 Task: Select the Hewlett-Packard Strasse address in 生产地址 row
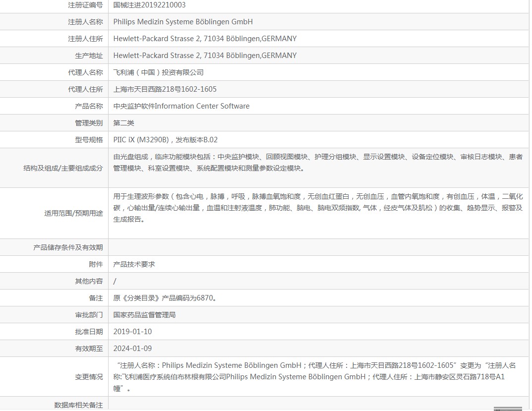[x=205, y=56]
